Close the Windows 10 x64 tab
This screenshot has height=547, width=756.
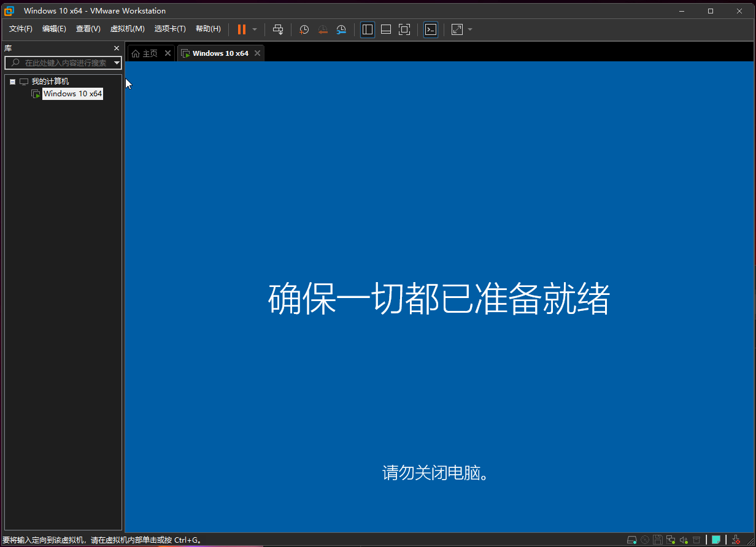pyautogui.click(x=258, y=53)
